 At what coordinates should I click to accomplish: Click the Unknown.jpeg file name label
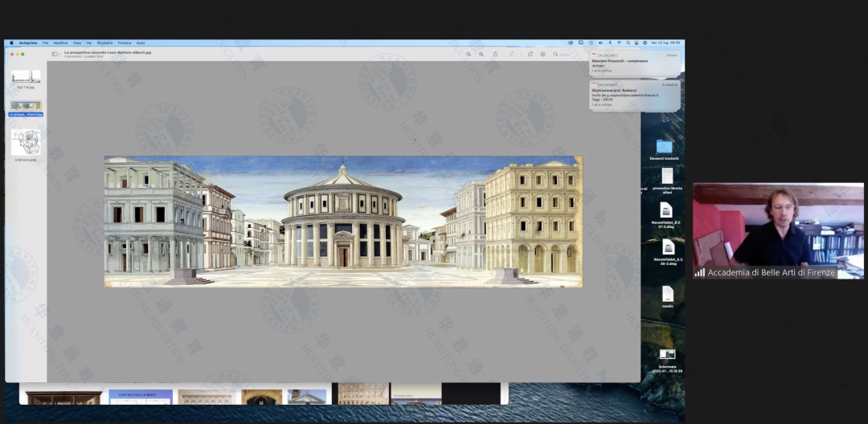tap(26, 160)
